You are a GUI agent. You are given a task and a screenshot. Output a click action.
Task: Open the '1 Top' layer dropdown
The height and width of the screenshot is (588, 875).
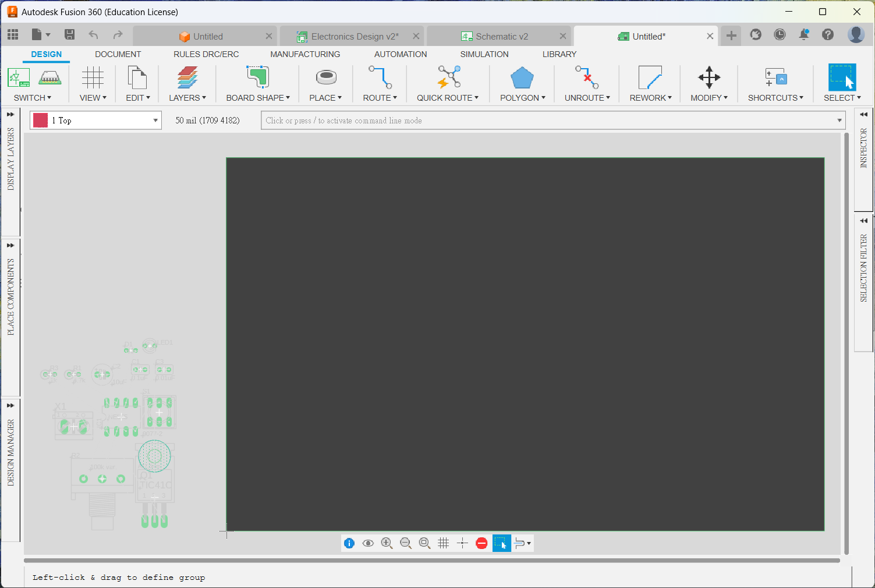tap(155, 121)
